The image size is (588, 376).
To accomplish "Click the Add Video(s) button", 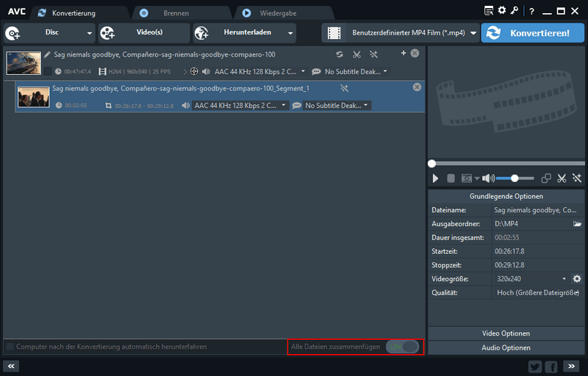I will [144, 33].
